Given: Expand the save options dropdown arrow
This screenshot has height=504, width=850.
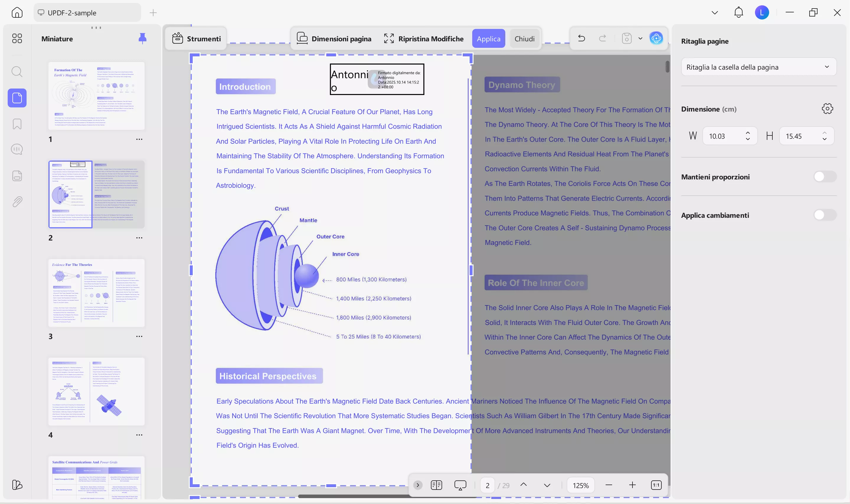Looking at the screenshot, I should [640, 38].
